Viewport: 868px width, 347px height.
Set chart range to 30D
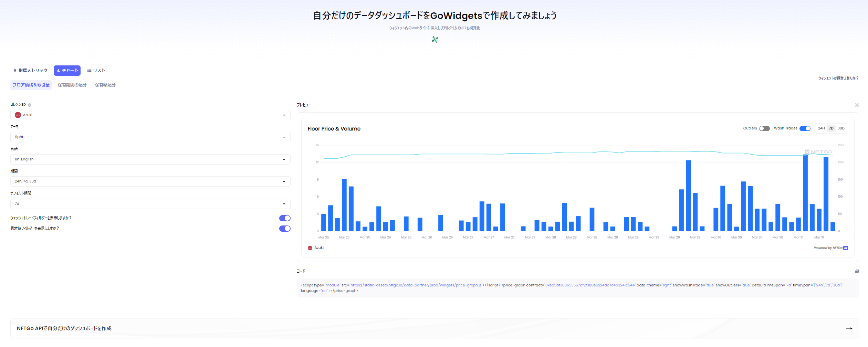[x=841, y=128]
